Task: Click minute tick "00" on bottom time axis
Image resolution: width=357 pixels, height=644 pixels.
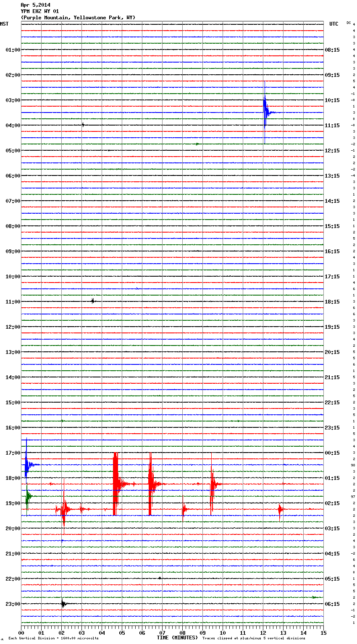Action: point(21,633)
